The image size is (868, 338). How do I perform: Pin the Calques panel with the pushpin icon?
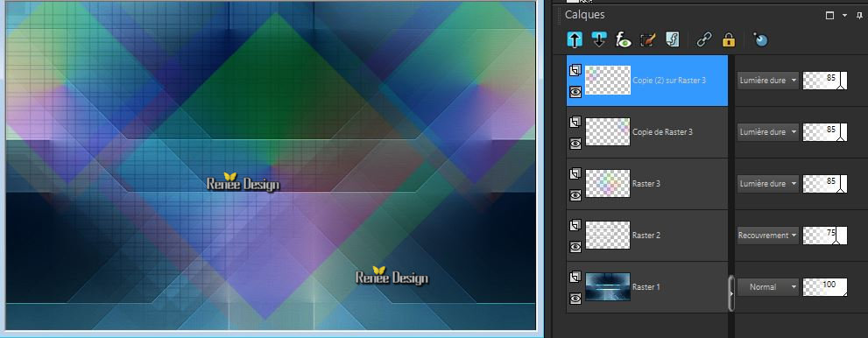(859, 15)
